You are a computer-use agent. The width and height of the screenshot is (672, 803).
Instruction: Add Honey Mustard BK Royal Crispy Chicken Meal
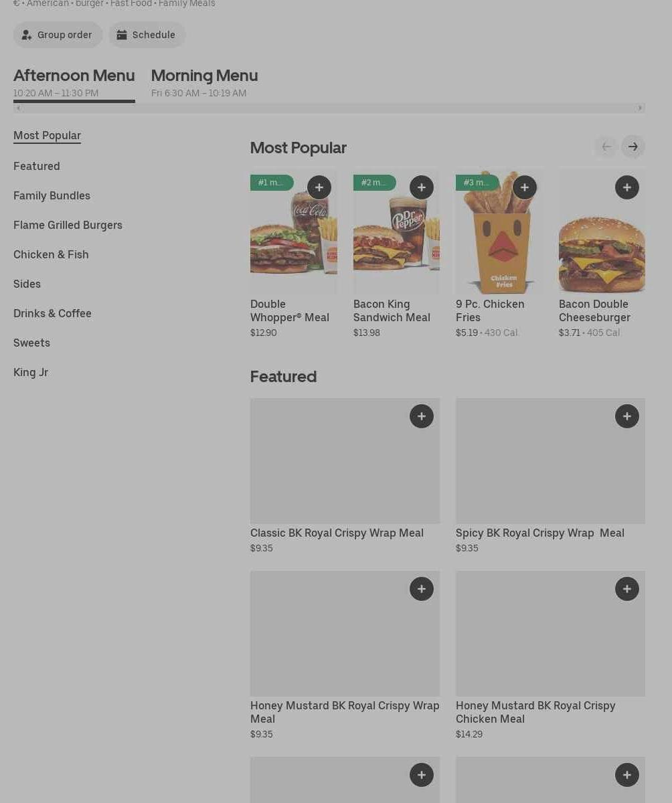click(627, 589)
